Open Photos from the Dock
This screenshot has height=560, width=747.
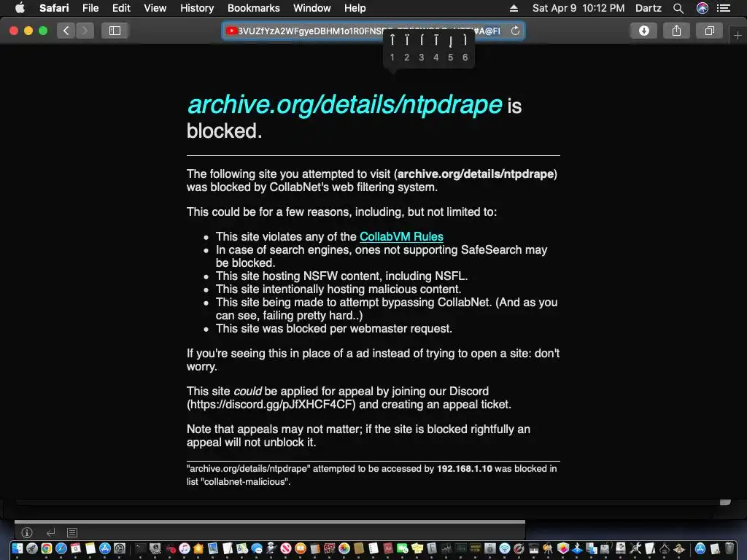[344, 548]
